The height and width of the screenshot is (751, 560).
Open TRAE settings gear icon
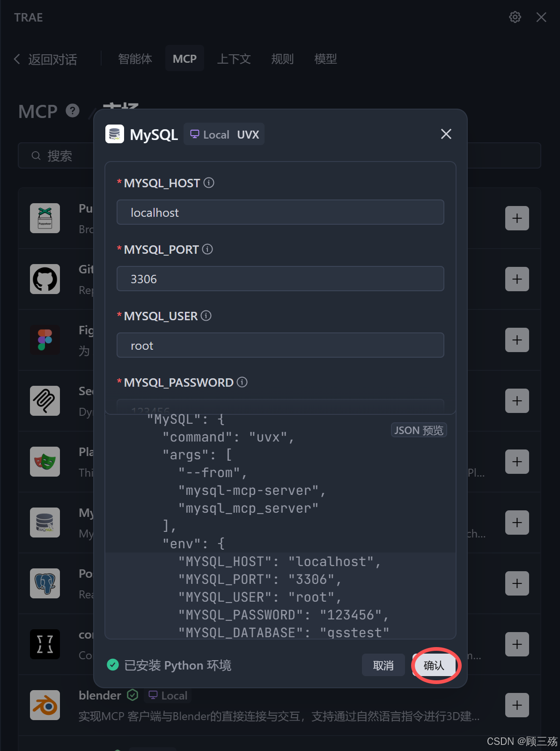pos(515,17)
